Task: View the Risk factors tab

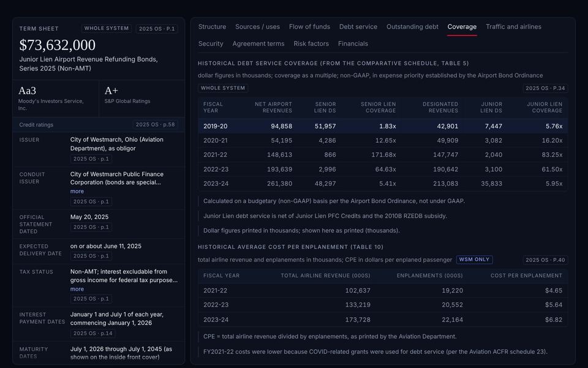Action: [x=311, y=44]
